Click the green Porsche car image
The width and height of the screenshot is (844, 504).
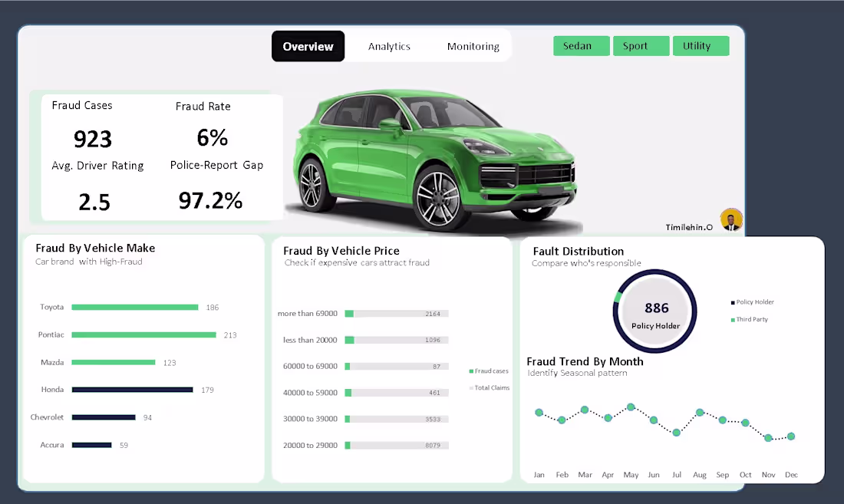tap(436, 160)
